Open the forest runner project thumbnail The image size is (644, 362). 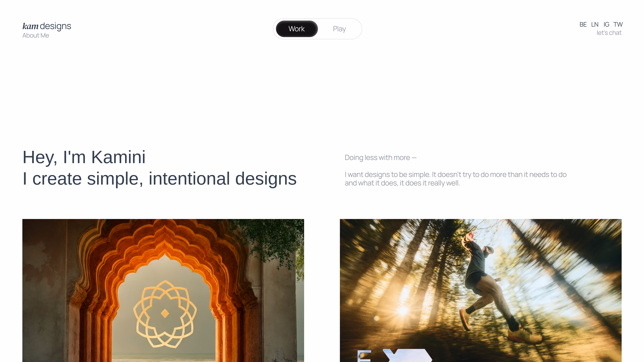pos(481,290)
